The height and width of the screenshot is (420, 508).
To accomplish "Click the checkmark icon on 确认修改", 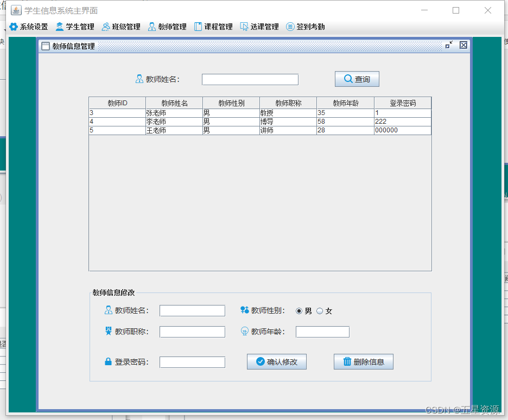I will tap(260, 361).
